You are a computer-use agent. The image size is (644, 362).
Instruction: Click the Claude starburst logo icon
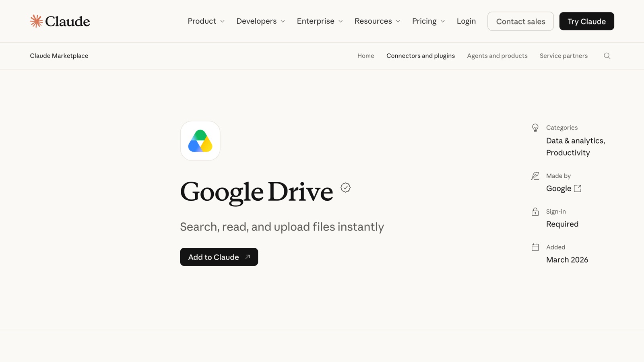tap(36, 21)
